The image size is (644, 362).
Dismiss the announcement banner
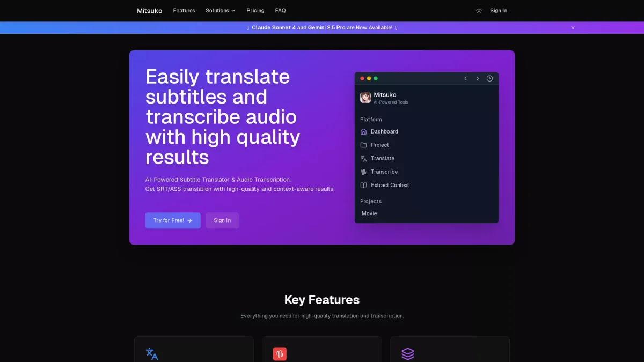point(573,28)
